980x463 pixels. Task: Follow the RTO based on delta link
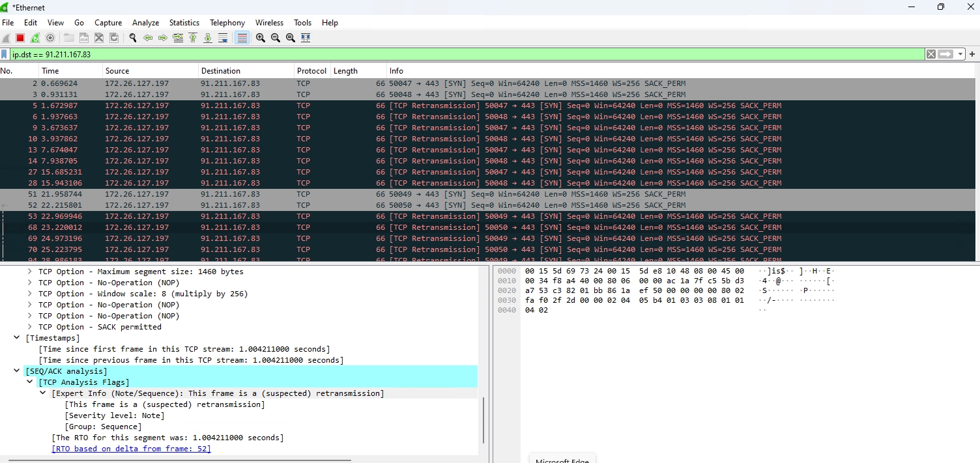pyautogui.click(x=131, y=449)
